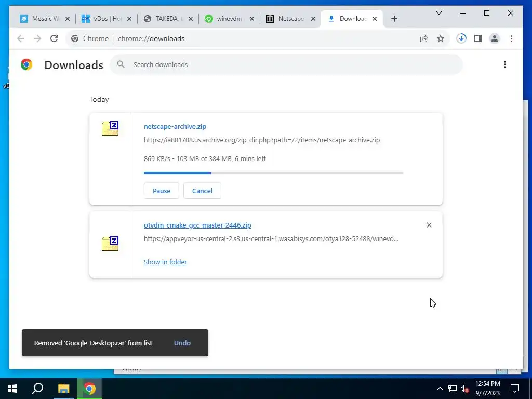Cancel the netscape-archive.zip download
The image size is (532, 399).
202,191
